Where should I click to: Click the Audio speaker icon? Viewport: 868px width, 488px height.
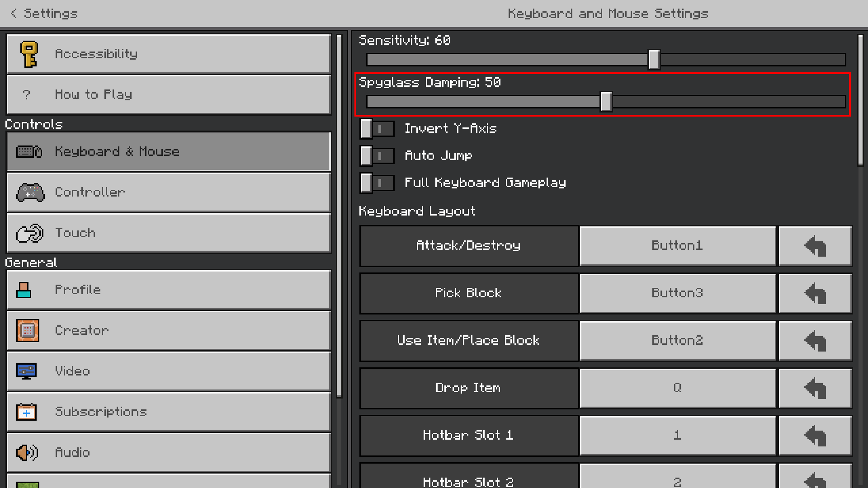[x=27, y=452]
